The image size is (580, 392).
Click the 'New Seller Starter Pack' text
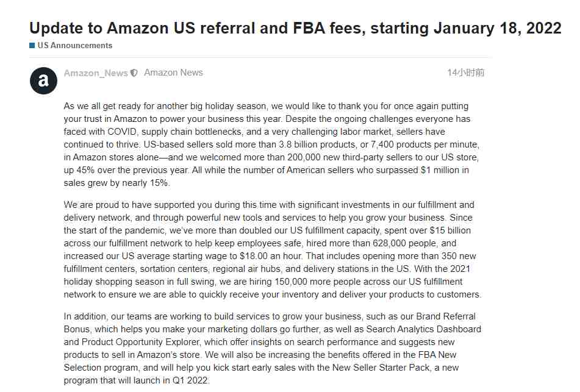coord(381,368)
